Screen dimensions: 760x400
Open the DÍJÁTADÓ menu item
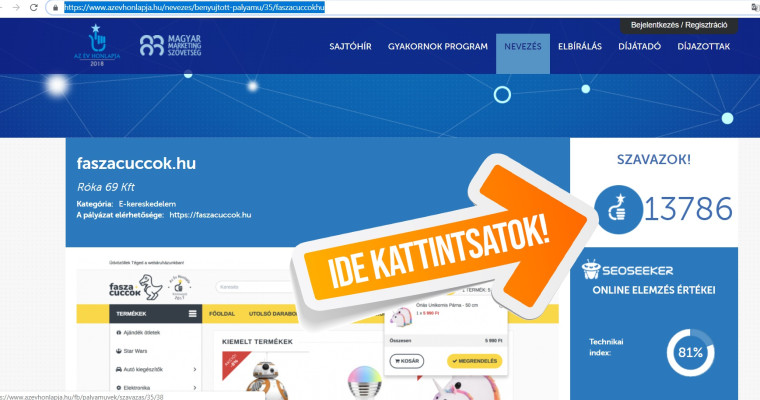click(x=639, y=47)
